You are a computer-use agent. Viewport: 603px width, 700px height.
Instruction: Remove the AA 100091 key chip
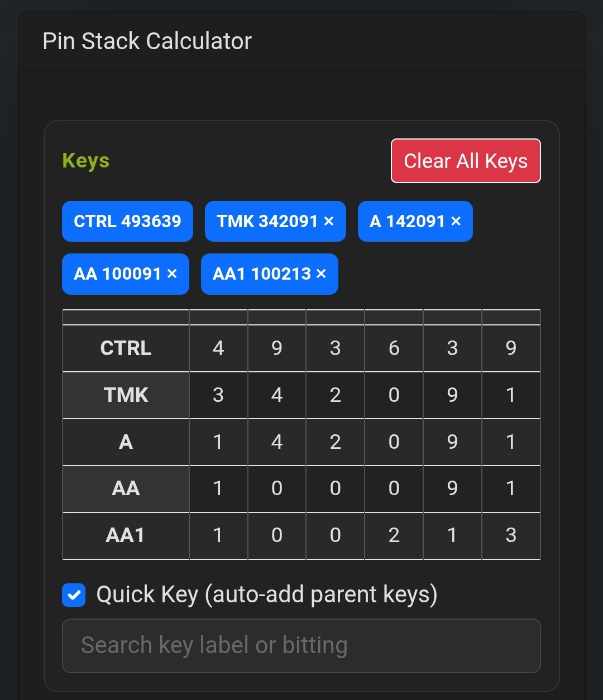(x=172, y=274)
